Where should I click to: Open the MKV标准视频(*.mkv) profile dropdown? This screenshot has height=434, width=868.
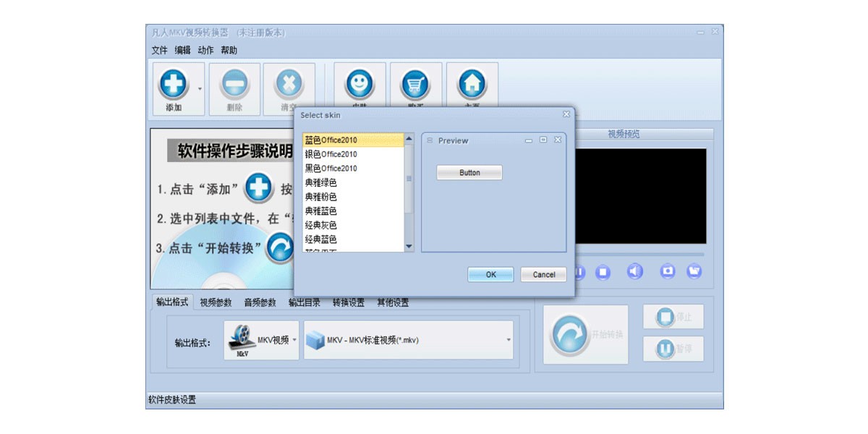(x=409, y=340)
